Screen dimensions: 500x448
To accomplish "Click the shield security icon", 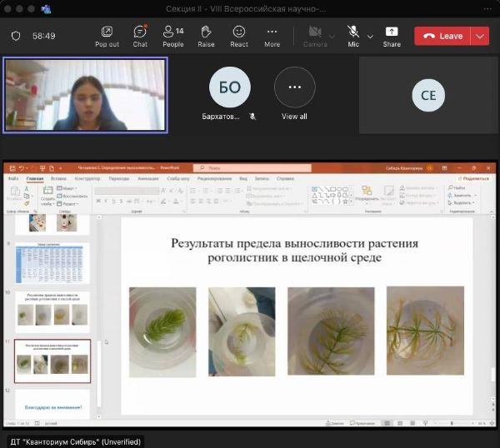I will [15, 36].
